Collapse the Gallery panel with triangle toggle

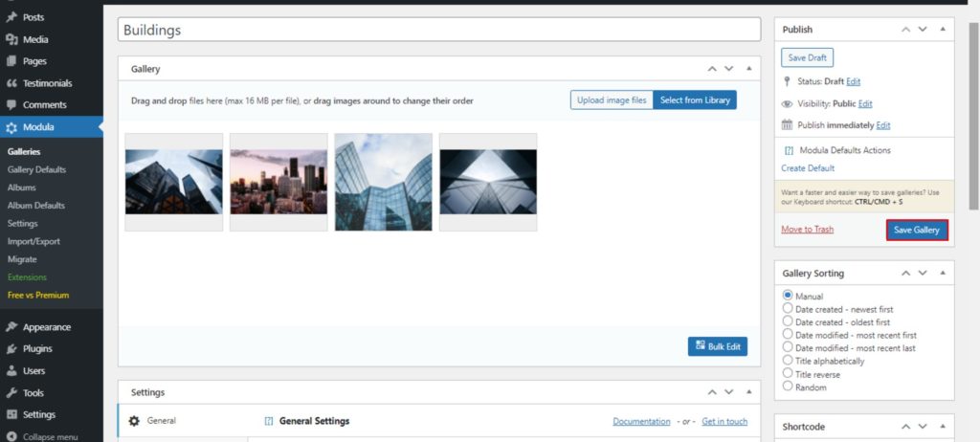pyautogui.click(x=748, y=69)
